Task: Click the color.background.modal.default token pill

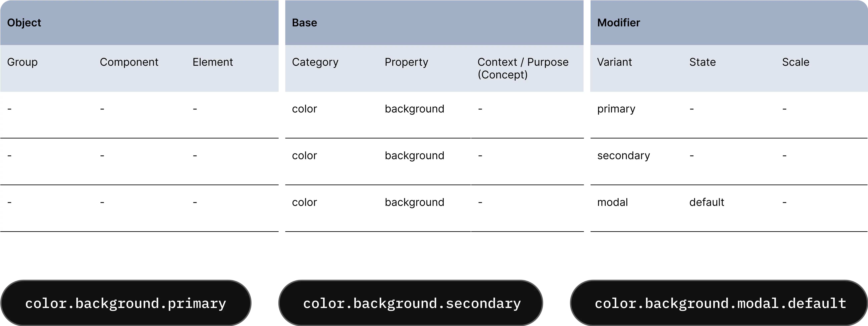Action: point(720,303)
